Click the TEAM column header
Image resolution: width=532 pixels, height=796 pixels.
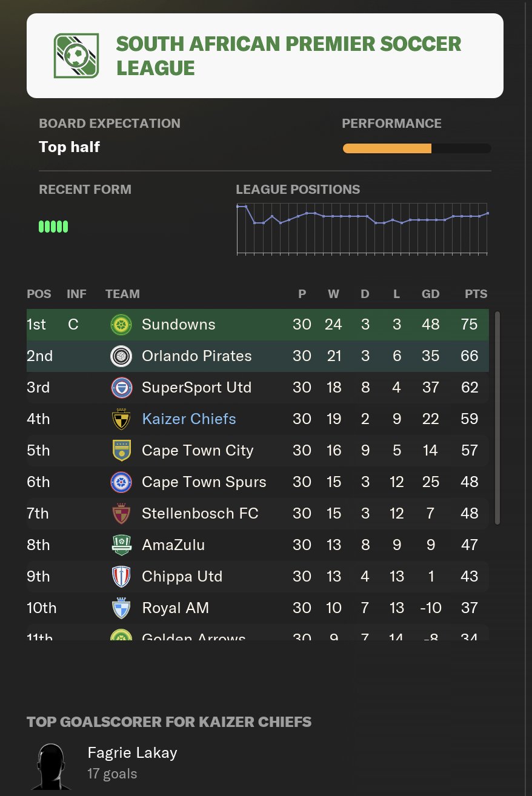pos(122,294)
